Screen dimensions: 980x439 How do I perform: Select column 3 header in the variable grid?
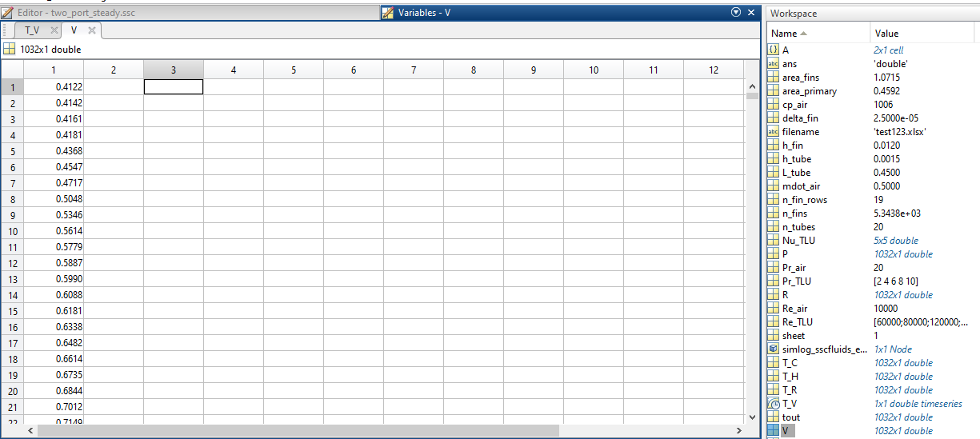tap(174, 70)
